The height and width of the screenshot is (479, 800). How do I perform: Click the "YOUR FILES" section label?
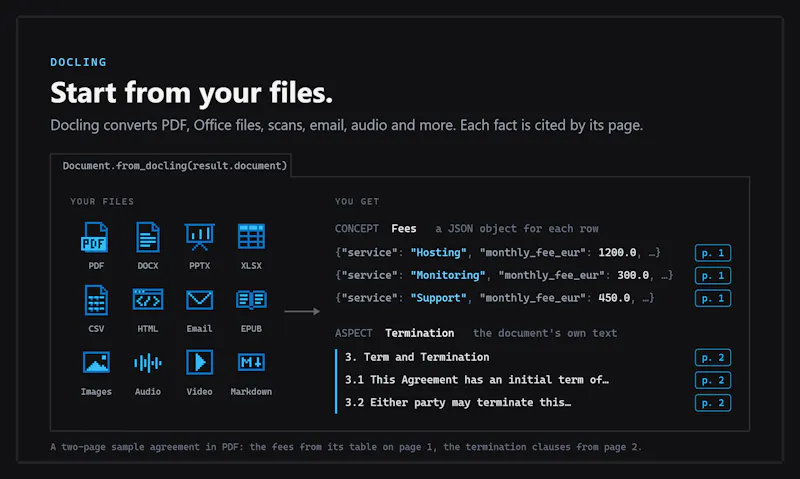pyautogui.click(x=102, y=201)
